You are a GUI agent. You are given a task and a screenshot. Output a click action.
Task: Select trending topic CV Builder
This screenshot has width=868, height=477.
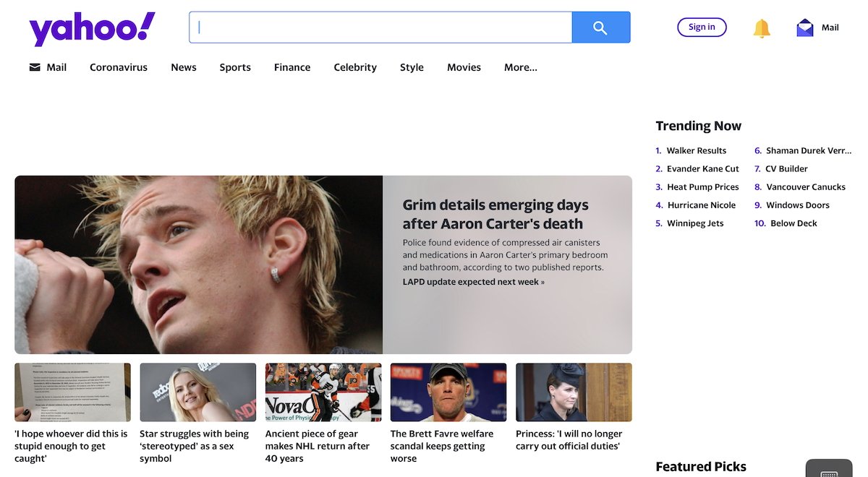786,168
